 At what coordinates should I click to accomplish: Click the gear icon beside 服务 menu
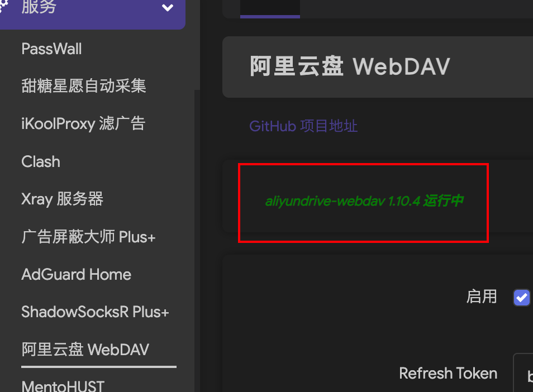[x=3, y=6]
